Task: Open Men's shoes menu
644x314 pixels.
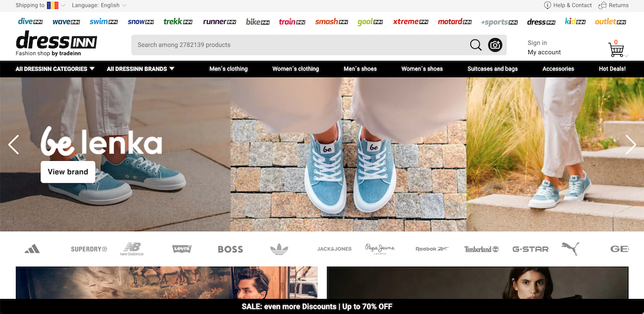Action: (360, 69)
